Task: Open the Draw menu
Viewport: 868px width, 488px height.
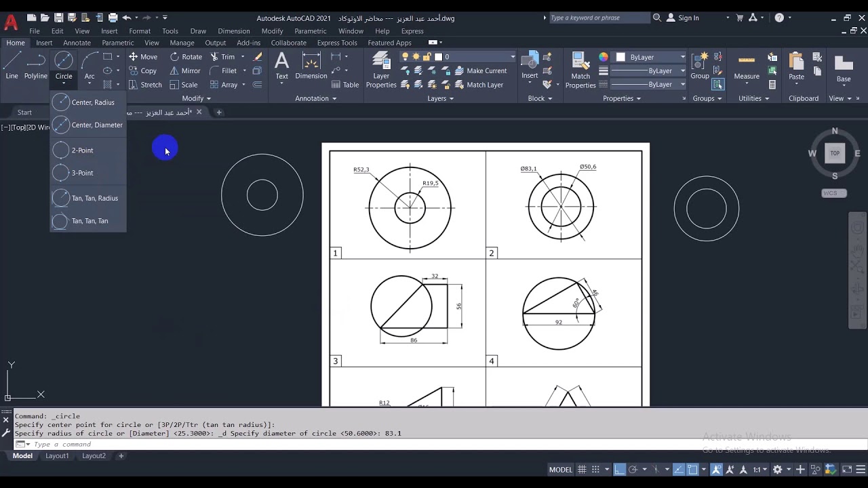Action: (x=198, y=30)
